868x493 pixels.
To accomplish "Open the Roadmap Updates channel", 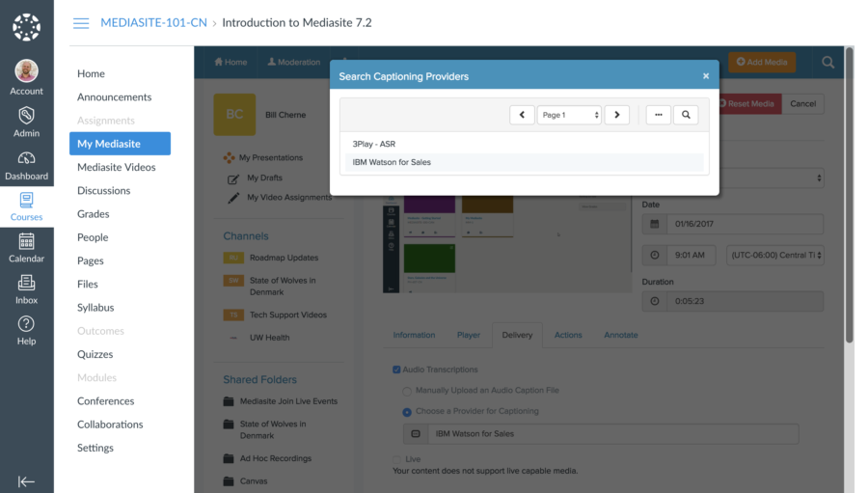I will click(284, 258).
